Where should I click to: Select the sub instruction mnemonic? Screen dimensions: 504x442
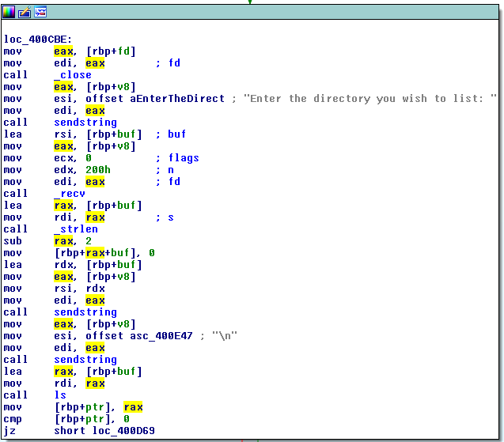pos(13,241)
